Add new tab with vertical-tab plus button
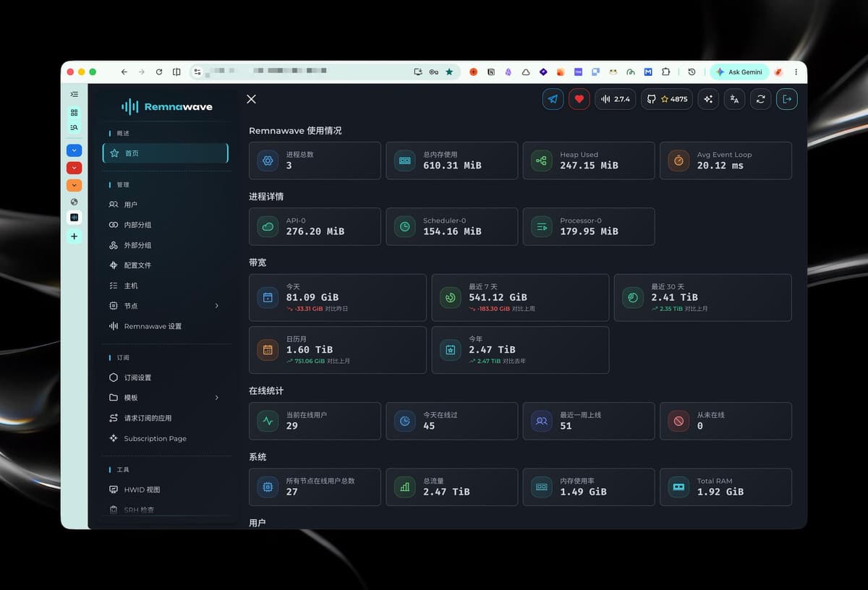The width and height of the screenshot is (868, 590). (x=74, y=236)
